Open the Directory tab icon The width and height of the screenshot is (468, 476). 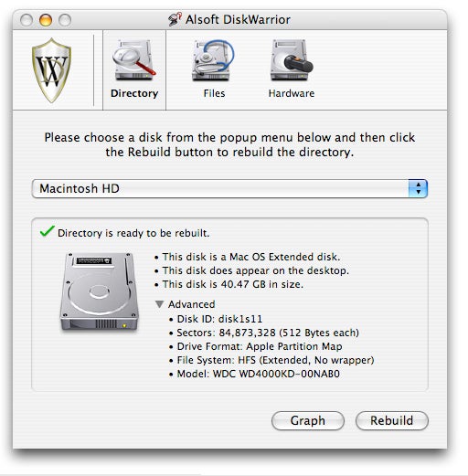(x=134, y=60)
